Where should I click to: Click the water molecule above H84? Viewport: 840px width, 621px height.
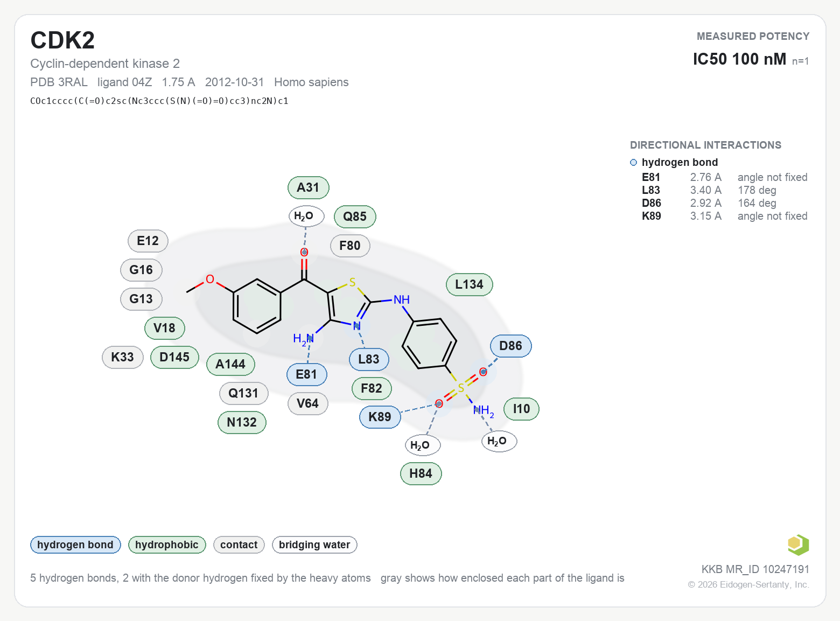pyautogui.click(x=423, y=445)
